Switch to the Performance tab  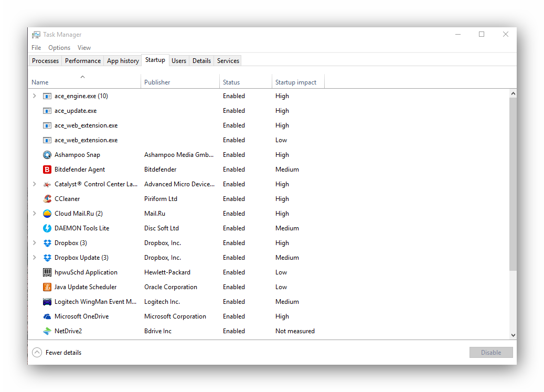click(x=83, y=61)
